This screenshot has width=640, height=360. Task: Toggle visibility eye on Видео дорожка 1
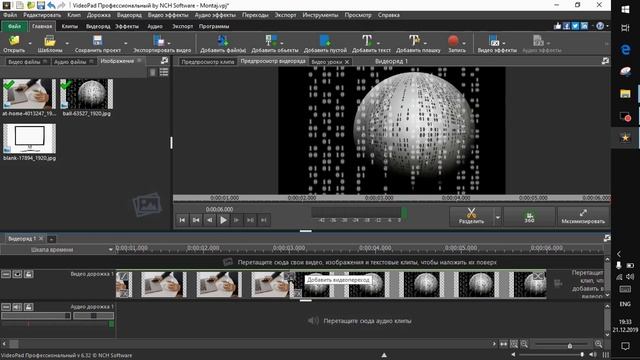pos(17,274)
